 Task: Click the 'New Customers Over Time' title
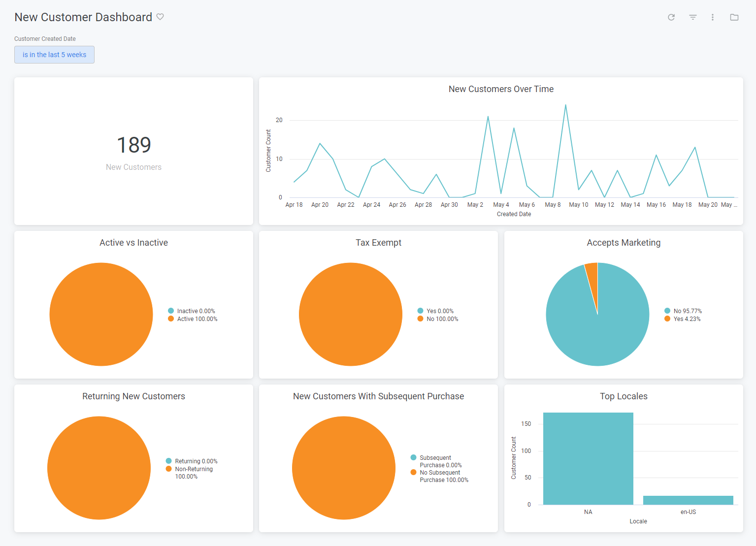point(501,89)
